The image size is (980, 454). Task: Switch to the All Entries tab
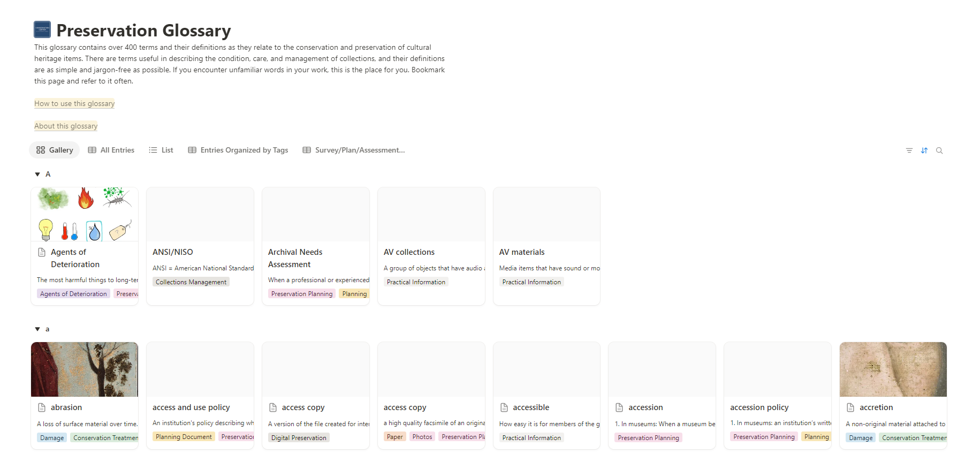[x=111, y=150]
